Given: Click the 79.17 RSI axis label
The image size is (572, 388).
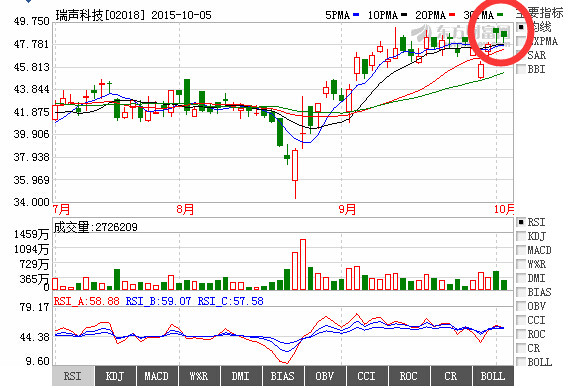Looking at the screenshot, I should point(34,307).
